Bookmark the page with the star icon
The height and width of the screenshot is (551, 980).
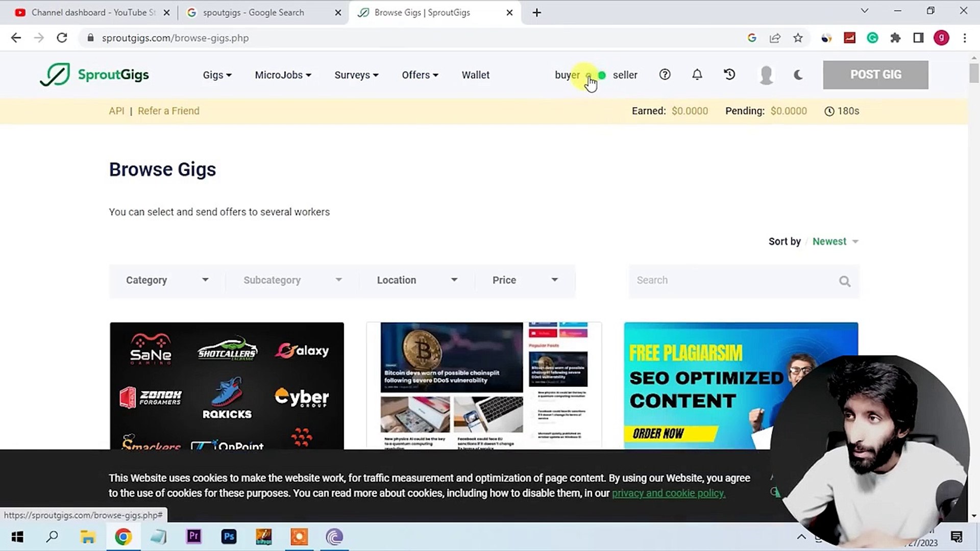coord(798,38)
